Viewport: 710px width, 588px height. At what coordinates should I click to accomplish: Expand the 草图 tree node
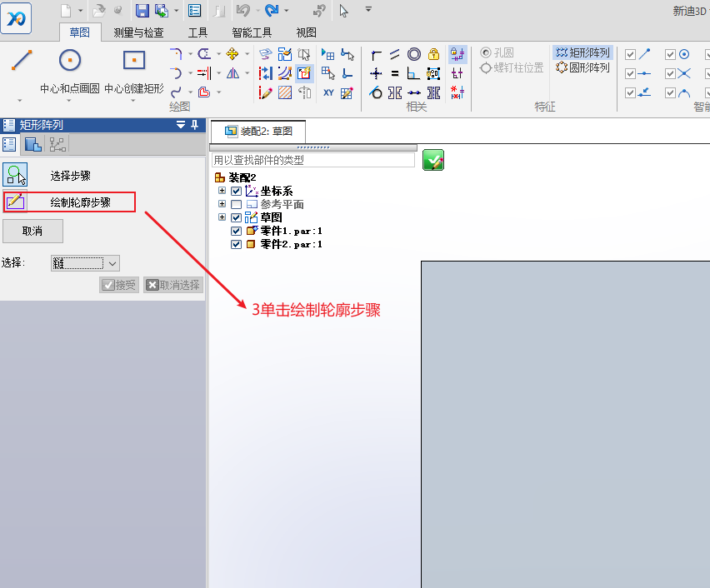click(222, 217)
